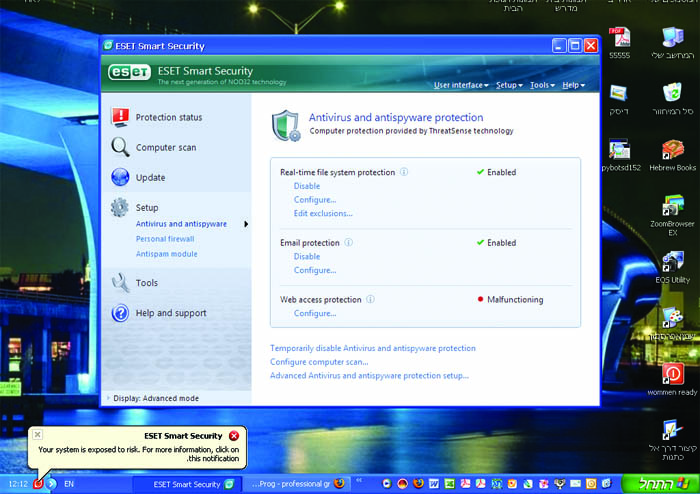Select Personal firewall submenu item
Viewport: 700px width, 494px height.
(x=165, y=239)
